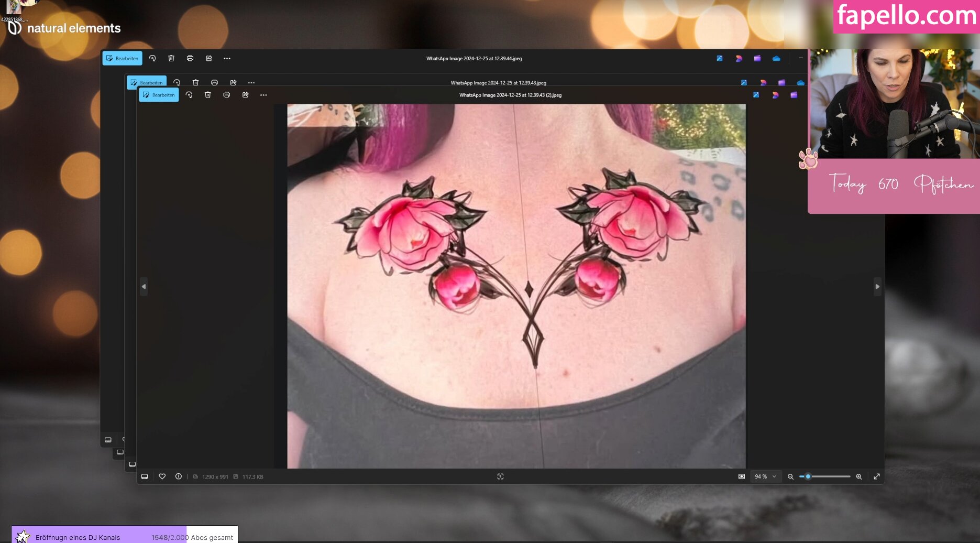Screen dimensions: 980x543
Task: Click Bearbeiten in the 12.39.44.jpeg window
Action: [x=122, y=59]
